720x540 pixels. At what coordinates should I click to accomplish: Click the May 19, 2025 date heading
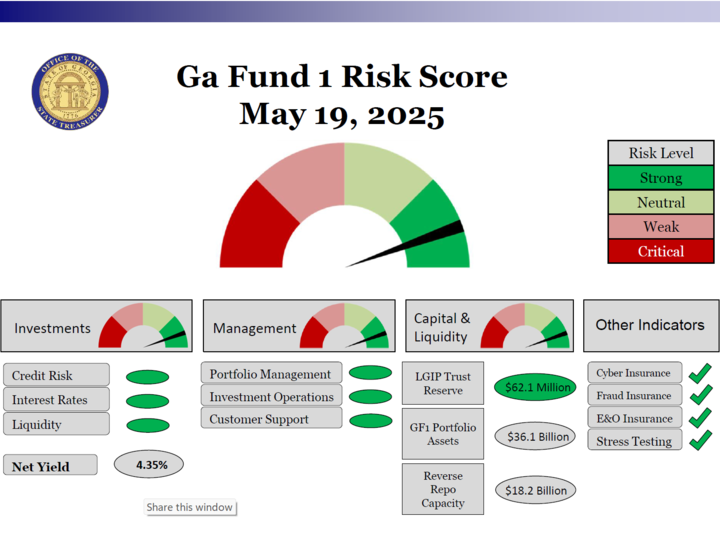(342, 115)
